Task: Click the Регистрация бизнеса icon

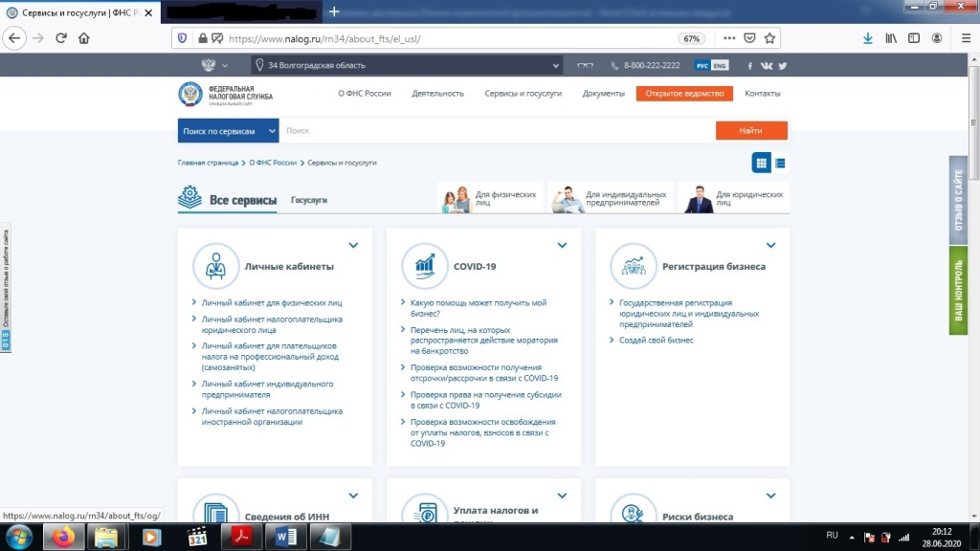Action: click(634, 266)
